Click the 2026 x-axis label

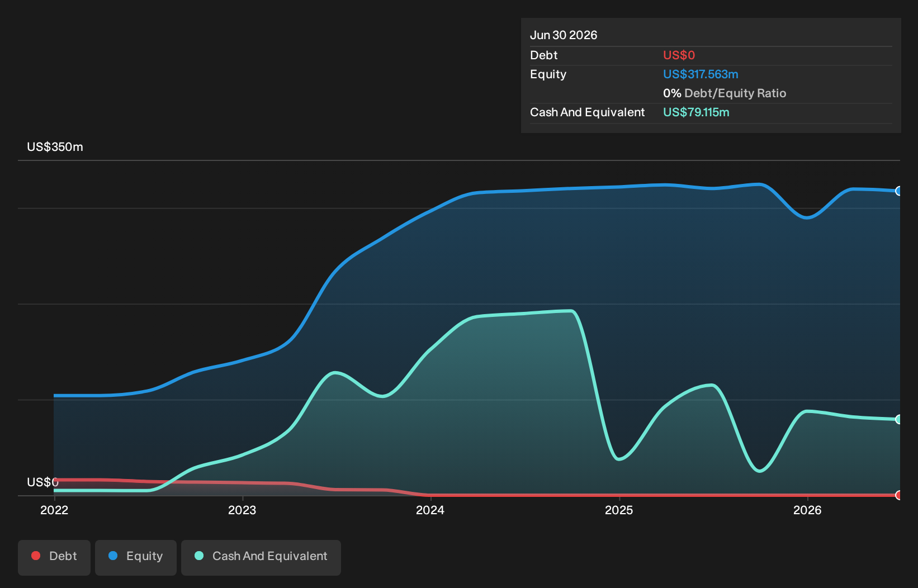(807, 510)
